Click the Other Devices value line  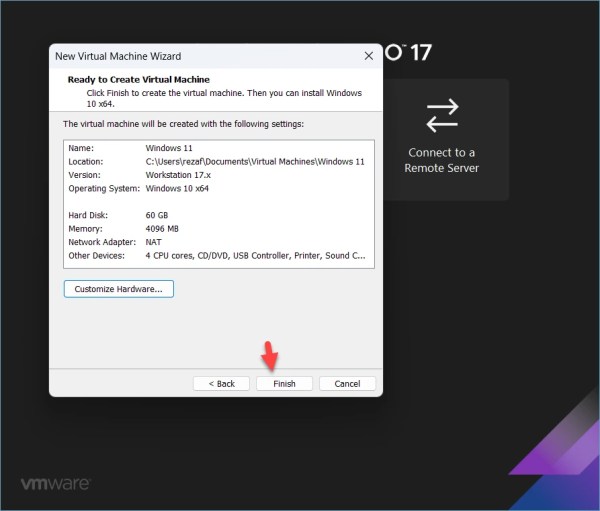[255, 255]
